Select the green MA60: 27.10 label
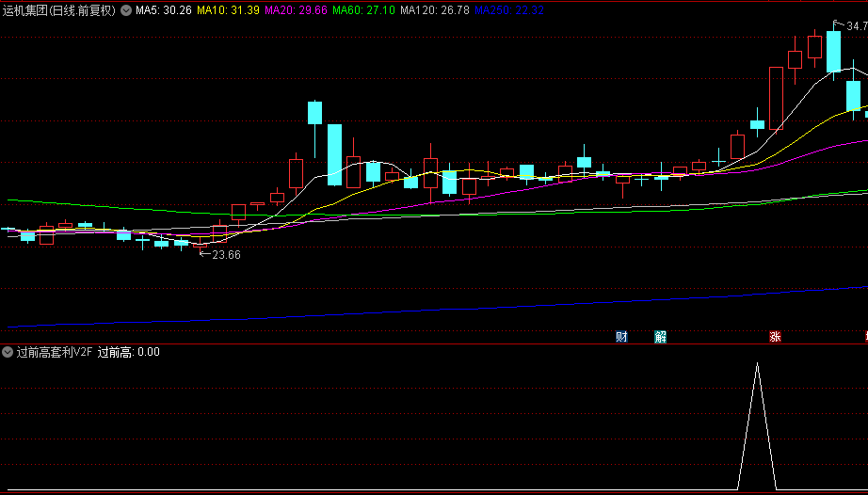This screenshot has width=868, height=495. (x=363, y=10)
